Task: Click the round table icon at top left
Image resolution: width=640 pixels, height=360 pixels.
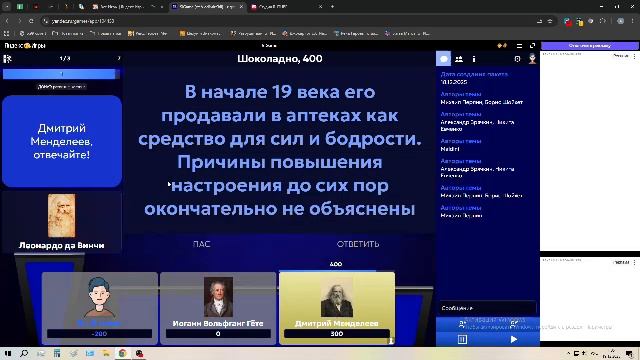Action: tap(7, 59)
